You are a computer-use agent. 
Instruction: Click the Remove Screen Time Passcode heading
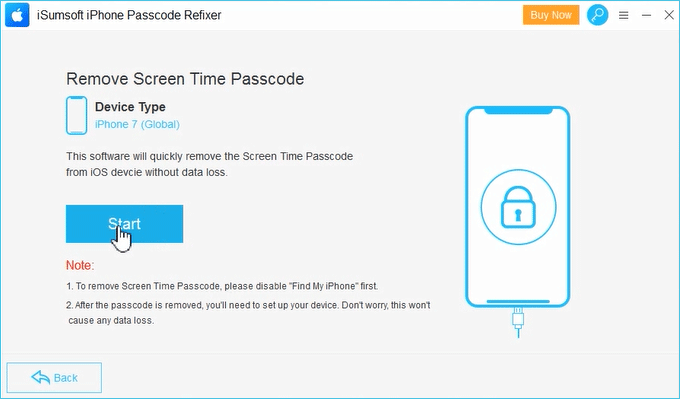click(x=185, y=79)
